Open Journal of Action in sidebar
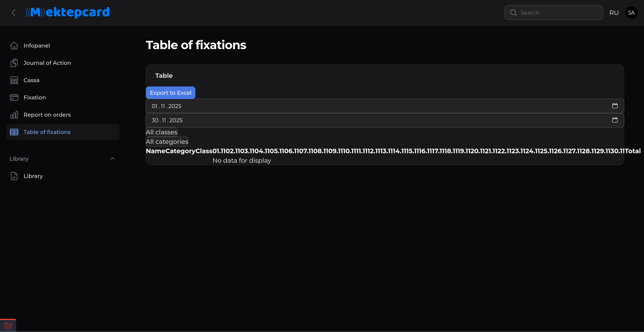This screenshot has height=332, width=644. click(x=47, y=63)
